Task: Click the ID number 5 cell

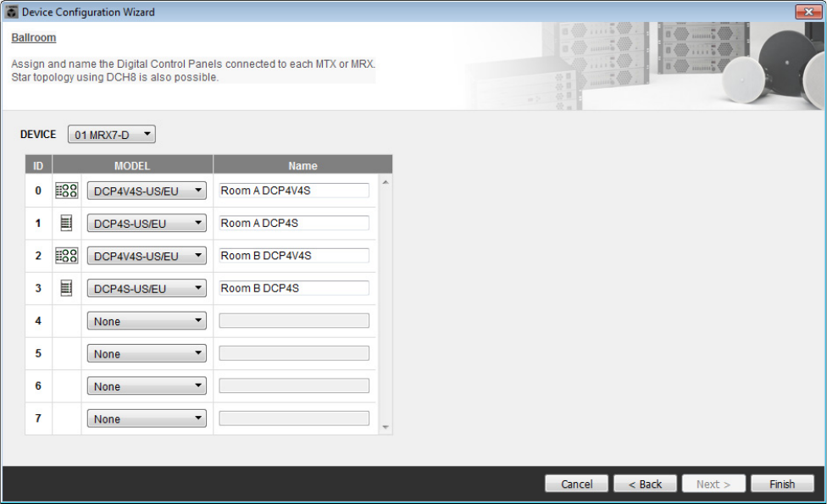Action: (38, 353)
